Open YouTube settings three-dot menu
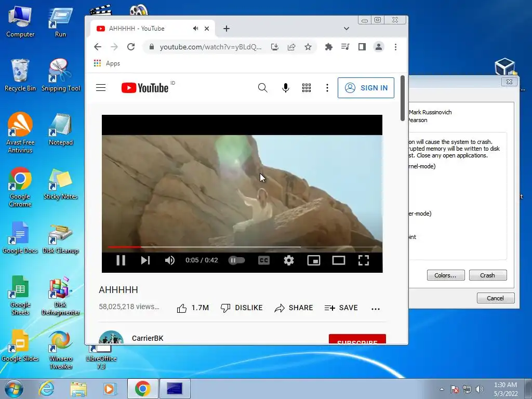 (327, 88)
